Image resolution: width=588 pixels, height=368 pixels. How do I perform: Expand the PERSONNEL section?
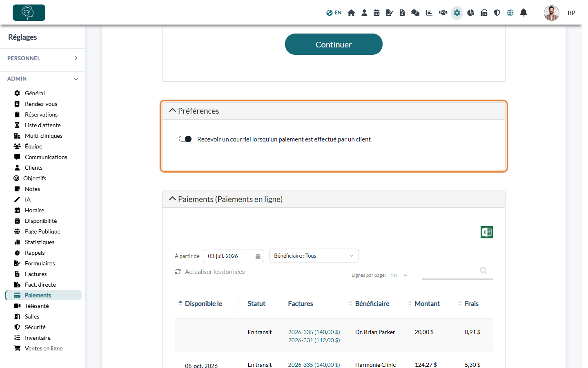coord(42,58)
